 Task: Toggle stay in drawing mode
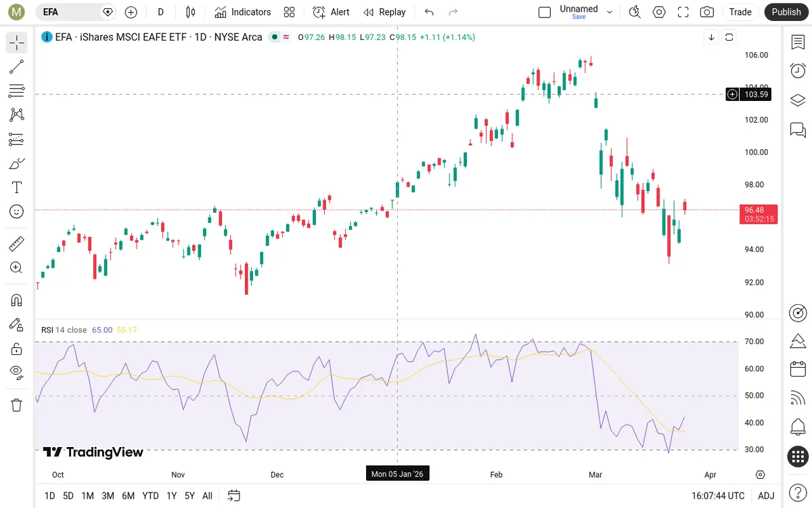coord(17,324)
